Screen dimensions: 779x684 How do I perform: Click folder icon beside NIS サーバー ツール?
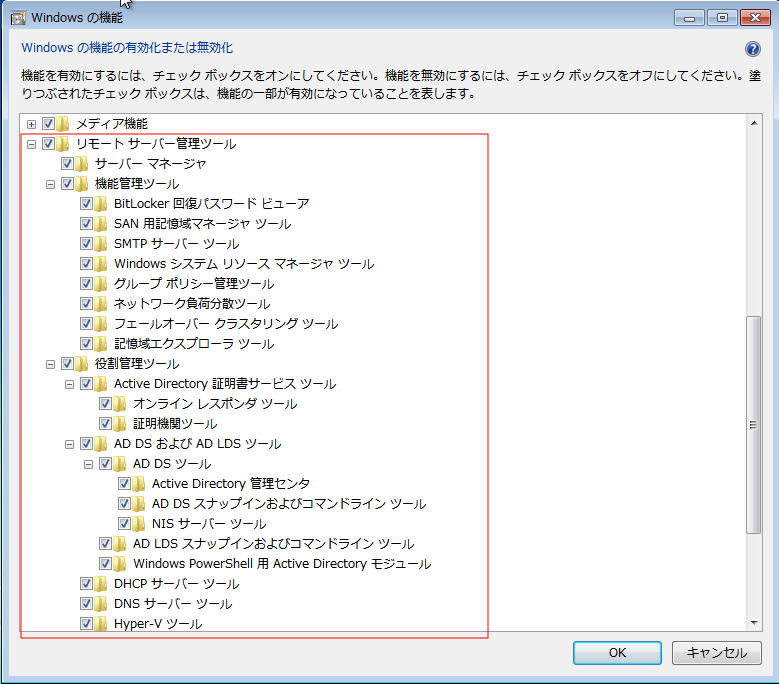coord(139,524)
